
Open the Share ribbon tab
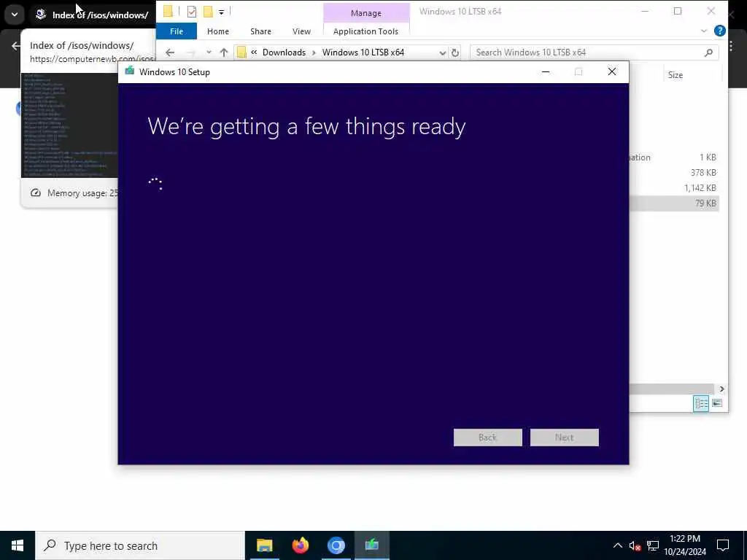tap(260, 31)
